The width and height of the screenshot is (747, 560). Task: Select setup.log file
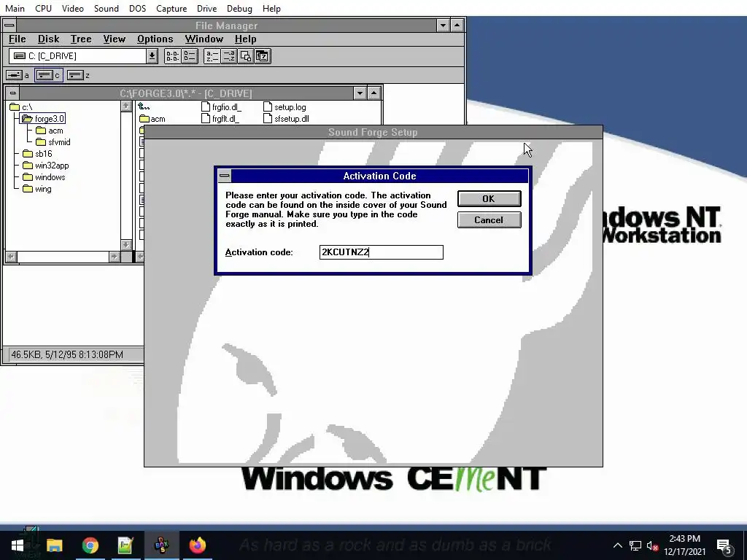[285, 107]
